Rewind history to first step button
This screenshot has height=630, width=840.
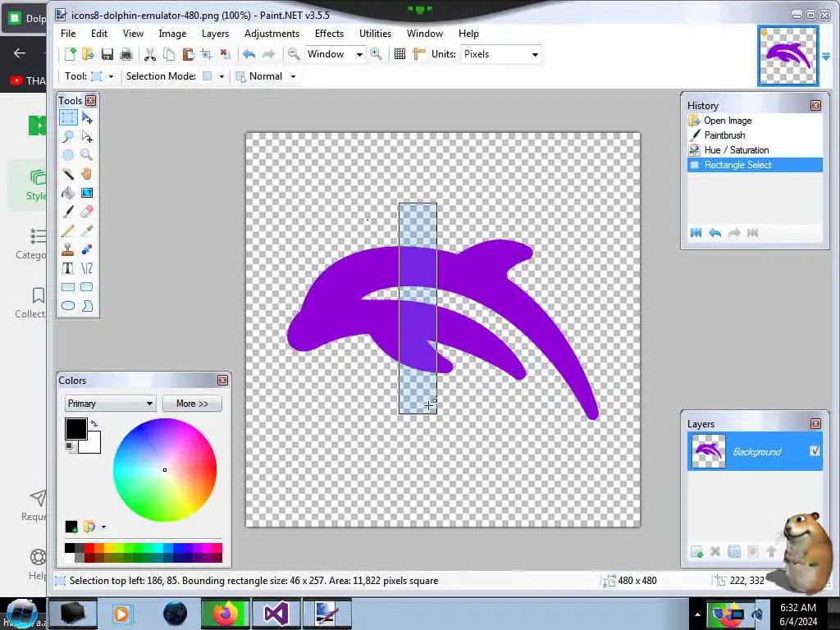696,233
